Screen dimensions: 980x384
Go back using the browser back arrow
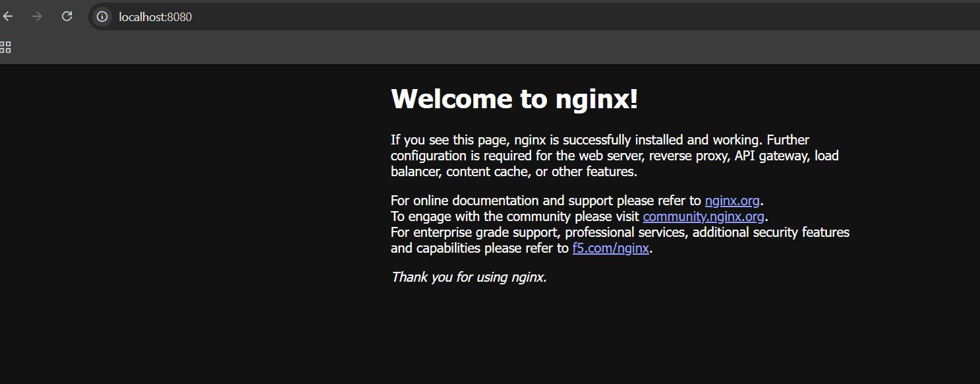coord(7,16)
